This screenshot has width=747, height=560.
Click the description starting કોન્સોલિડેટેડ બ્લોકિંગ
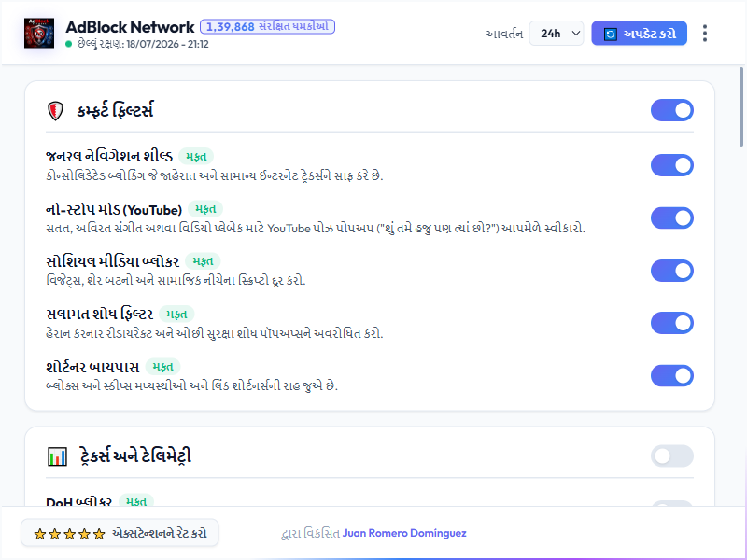(215, 175)
